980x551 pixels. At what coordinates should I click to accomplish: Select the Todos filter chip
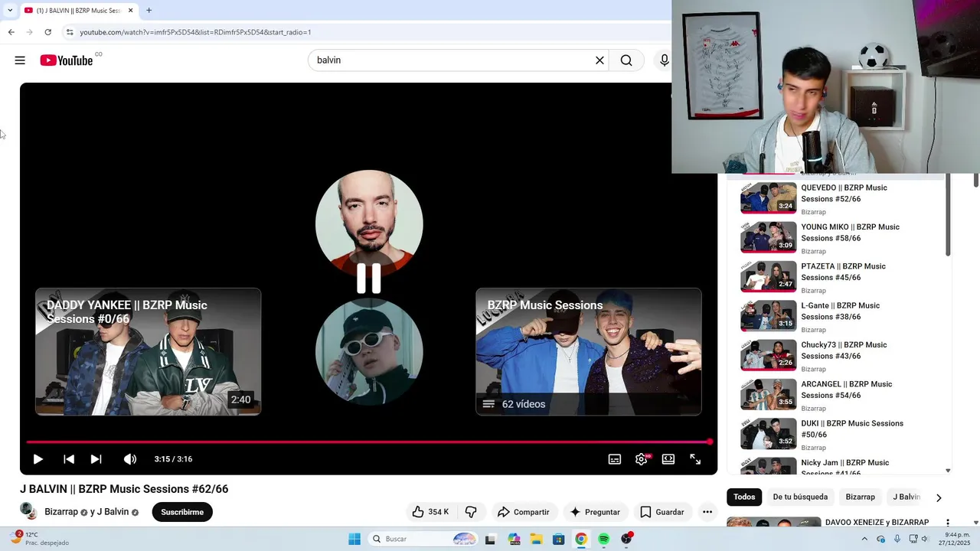tap(744, 497)
